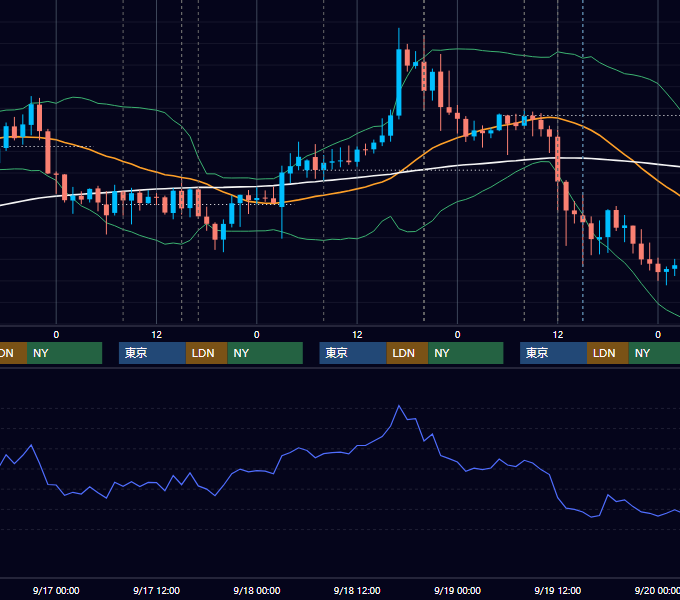Select the LDN block after the third 東京 block
Screen dimensions: 680x600
608,353
